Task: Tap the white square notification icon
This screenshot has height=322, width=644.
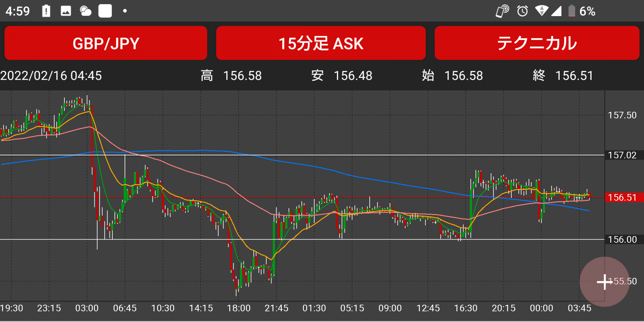Action: click(105, 11)
